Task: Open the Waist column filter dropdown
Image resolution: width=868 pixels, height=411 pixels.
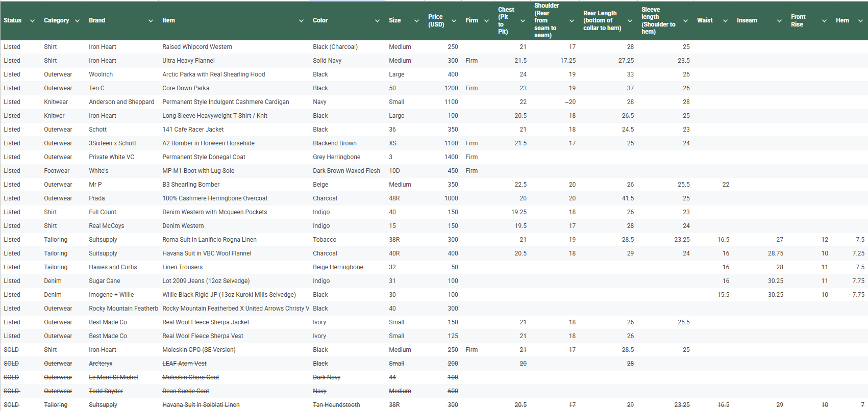Action: (x=725, y=21)
